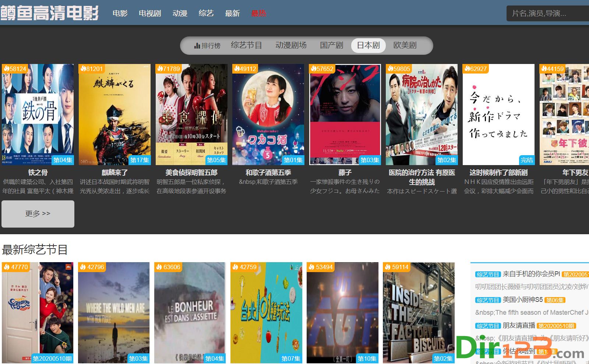This screenshot has width=589, height=364.
Task: Open 朋友请直播 in the side list
Action: 519,325
